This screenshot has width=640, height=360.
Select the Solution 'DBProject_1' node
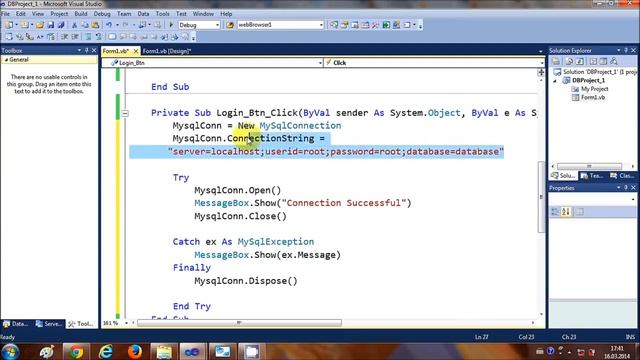pyautogui.click(x=595, y=72)
